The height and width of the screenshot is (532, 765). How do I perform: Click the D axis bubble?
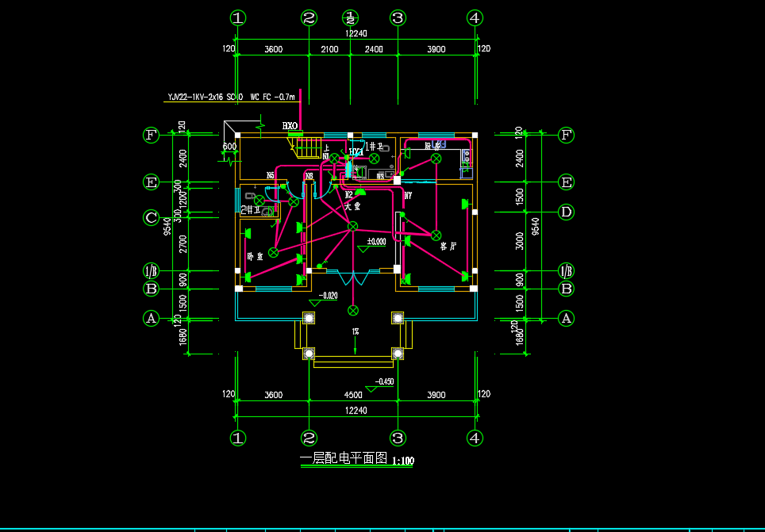click(x=566, y=212)
